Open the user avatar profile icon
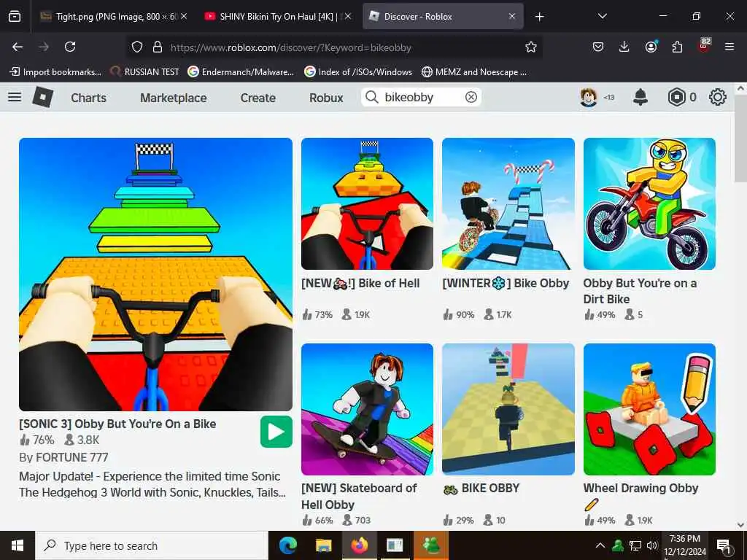This screenshot has width=747, height=560. [589, 97]
